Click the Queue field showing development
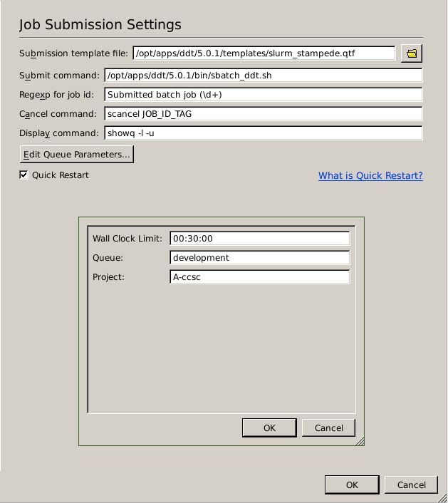 point(260,258)
